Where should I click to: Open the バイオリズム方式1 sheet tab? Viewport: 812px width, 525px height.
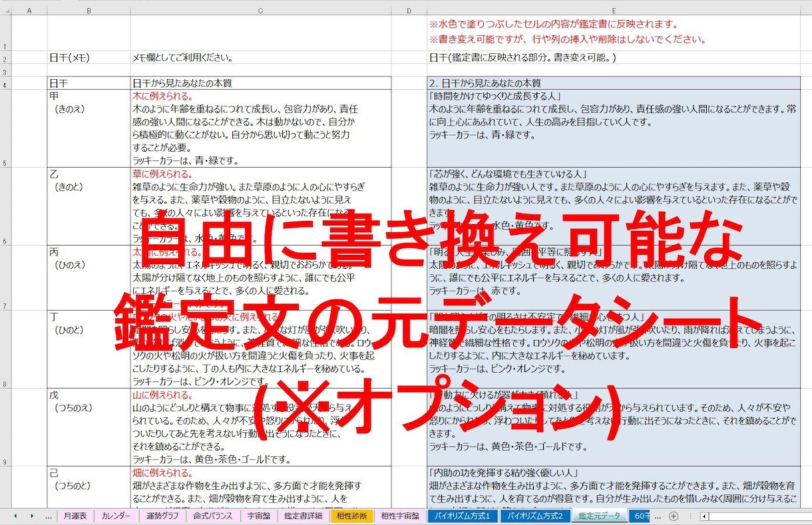463,516
